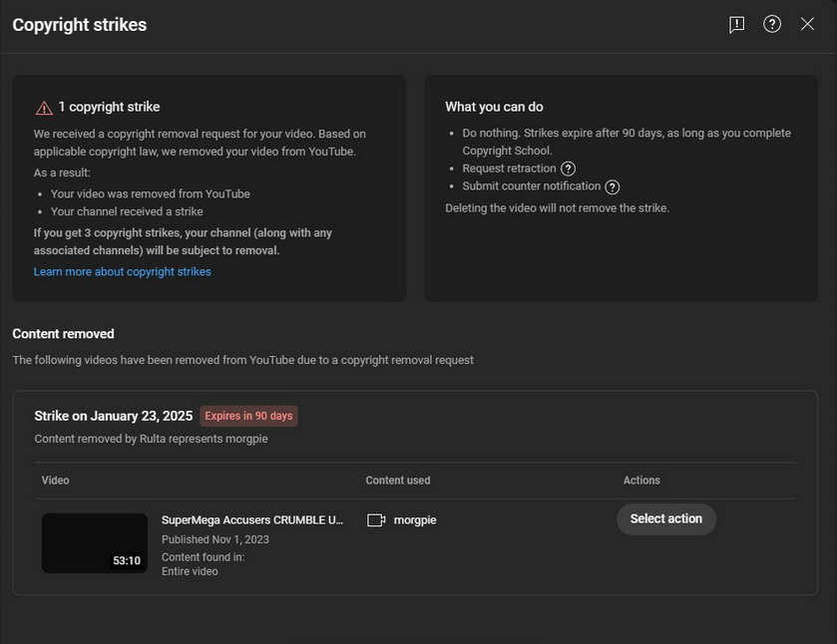Click help icon beside Submit counter notification

[613, 187]
